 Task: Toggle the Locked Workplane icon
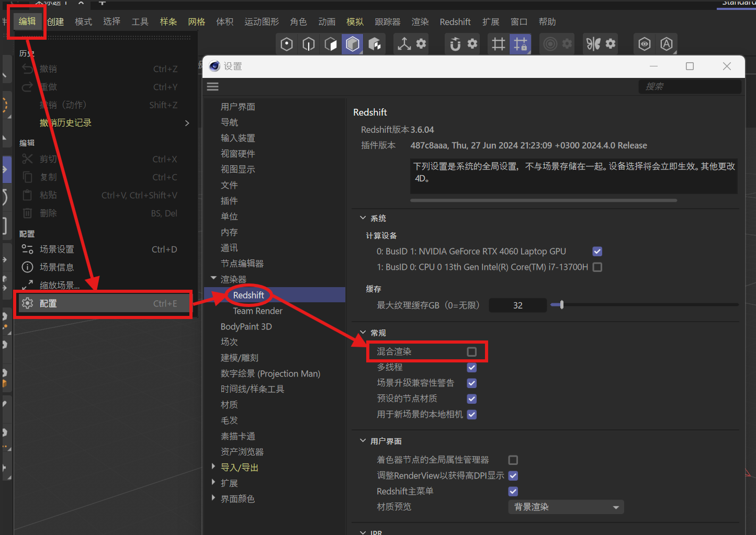click(521, 44)
